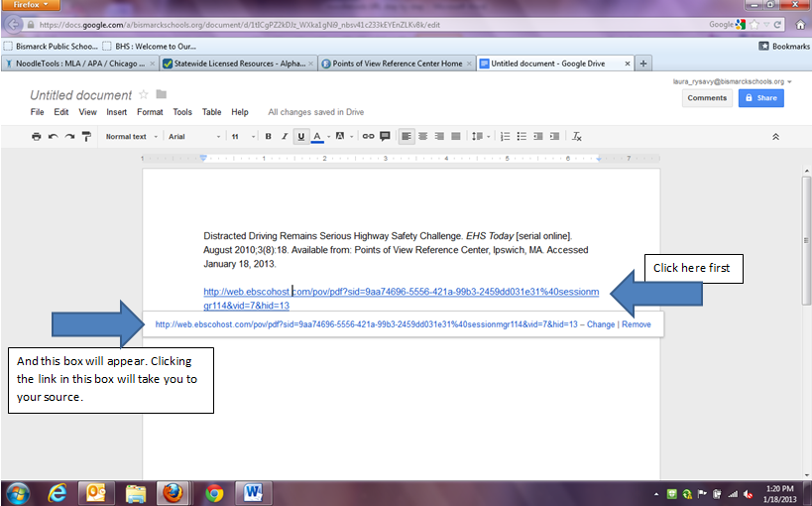
Task: Open the Help menu
Action: point(239,112)
